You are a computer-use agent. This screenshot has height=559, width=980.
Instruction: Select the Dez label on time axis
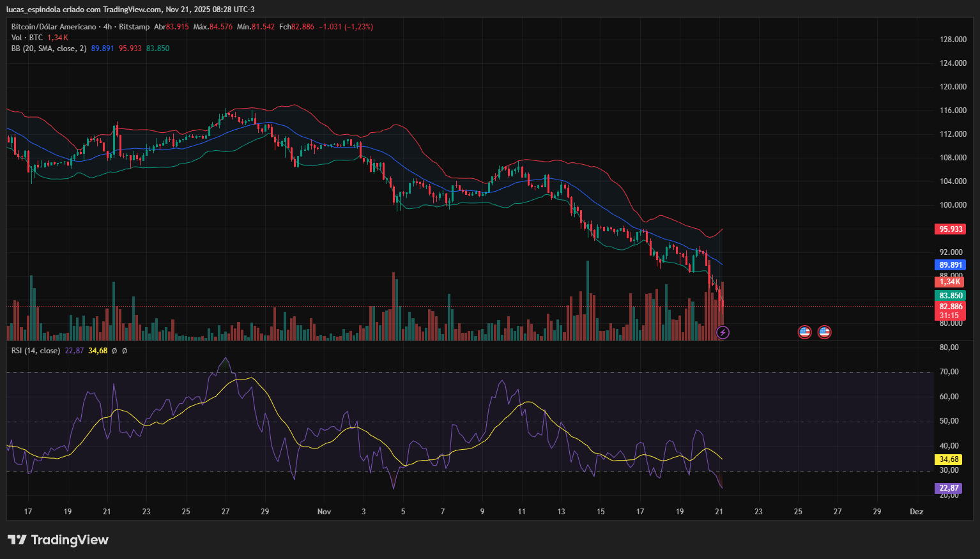point(916,512)
